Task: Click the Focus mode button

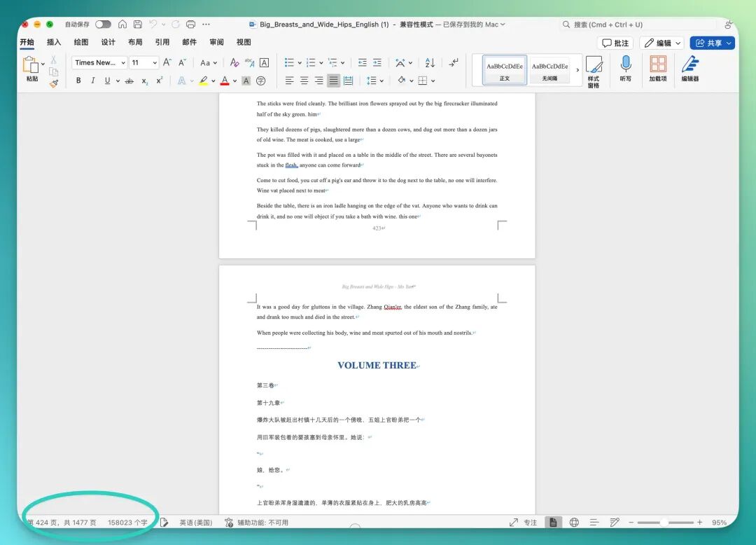Action: [524, 523]
